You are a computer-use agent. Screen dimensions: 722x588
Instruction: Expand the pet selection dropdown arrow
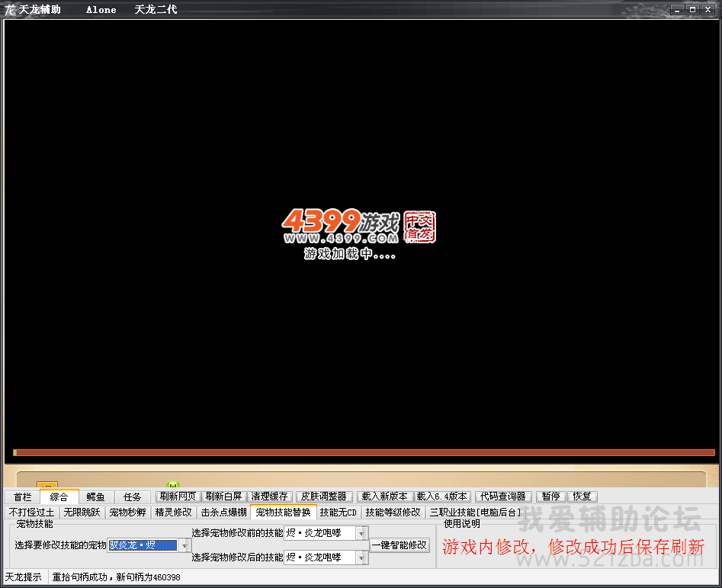185,545
